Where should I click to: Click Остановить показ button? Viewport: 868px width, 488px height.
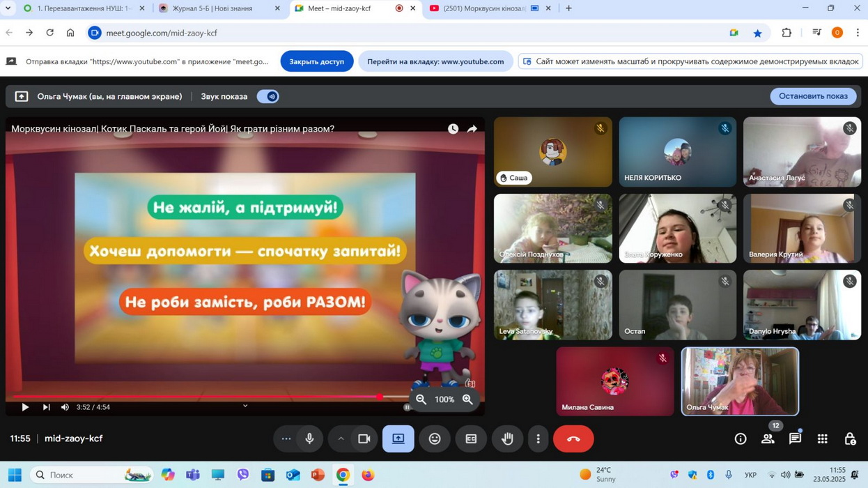[813, 96]
